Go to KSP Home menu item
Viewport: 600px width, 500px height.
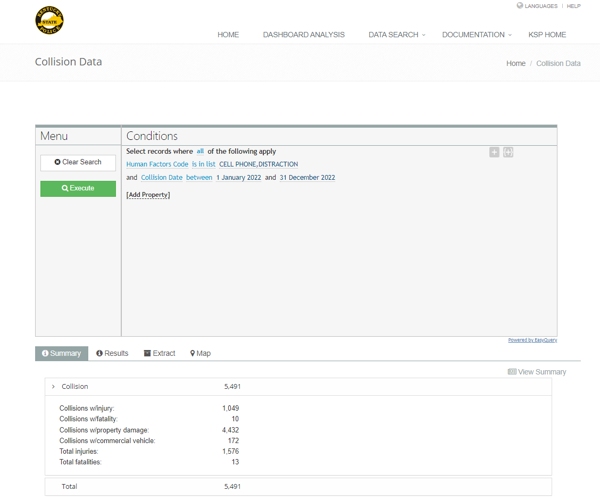[547, 35]
